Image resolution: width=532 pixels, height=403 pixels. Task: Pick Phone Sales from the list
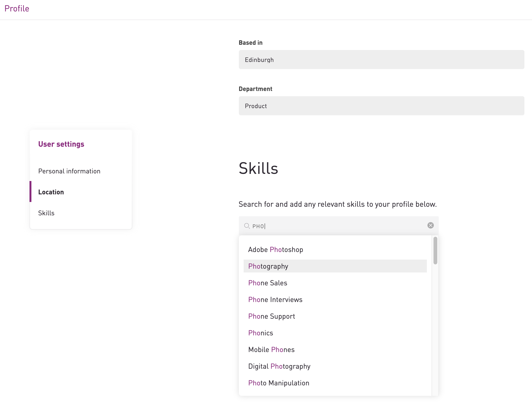(x=267, y=283)
